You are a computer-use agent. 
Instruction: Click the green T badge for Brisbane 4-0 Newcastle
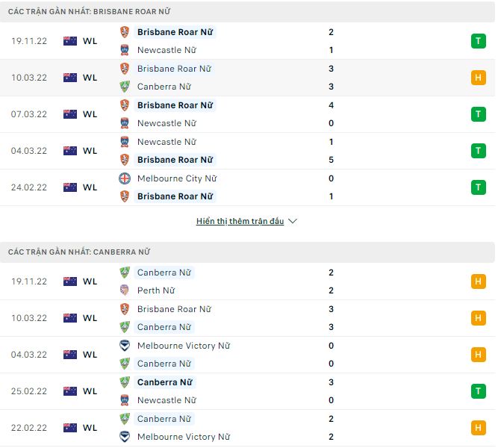(x=479, y=114)
